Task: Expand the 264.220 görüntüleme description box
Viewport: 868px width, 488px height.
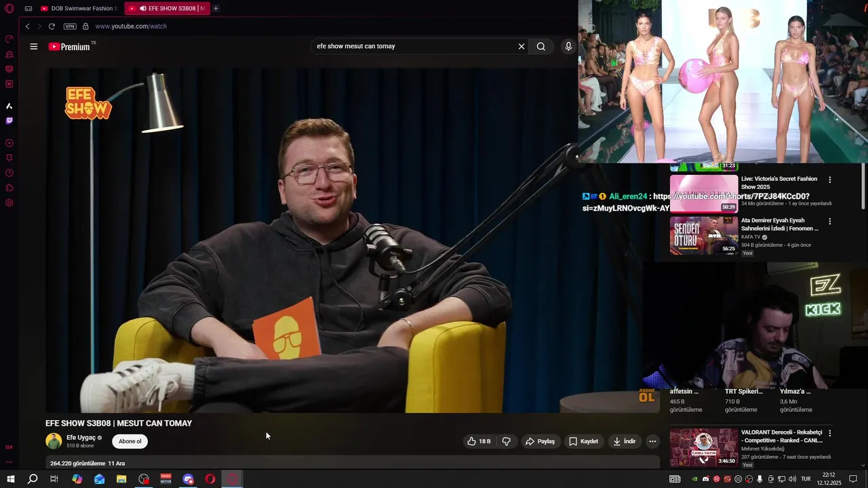Action: [353, 463]
